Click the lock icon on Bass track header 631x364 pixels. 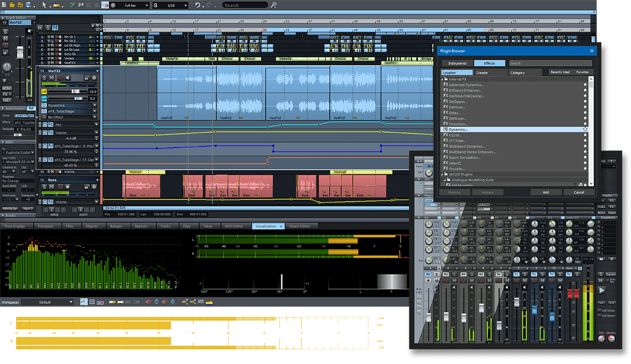[86, 187]
